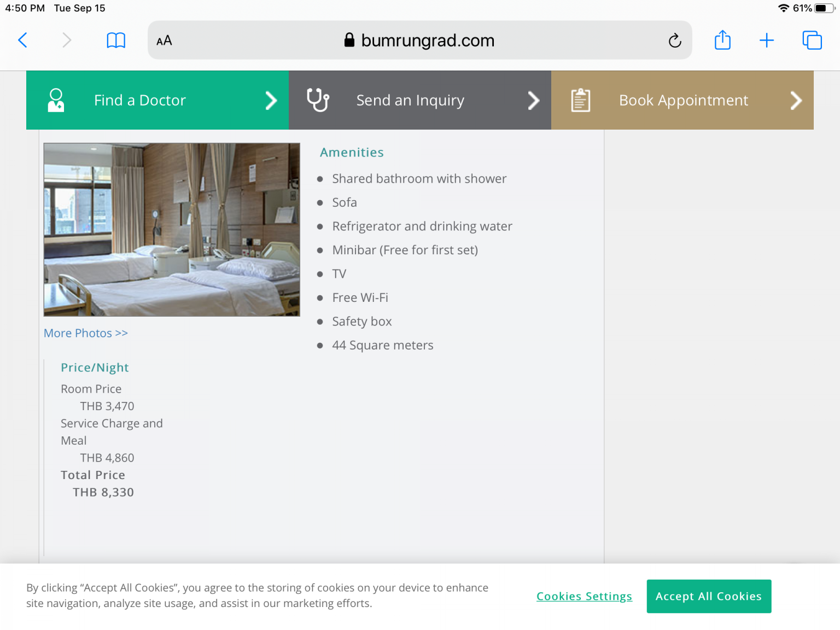Reload the page with the refresh icon
This screenshot has width=840, height=630.
pos(675,40)
